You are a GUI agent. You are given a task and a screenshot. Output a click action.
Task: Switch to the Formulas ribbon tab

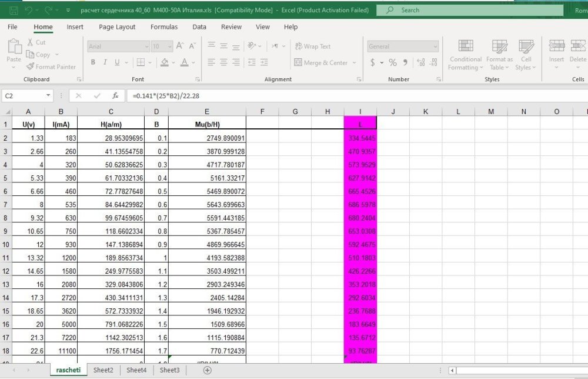click(x=163, y=26)
